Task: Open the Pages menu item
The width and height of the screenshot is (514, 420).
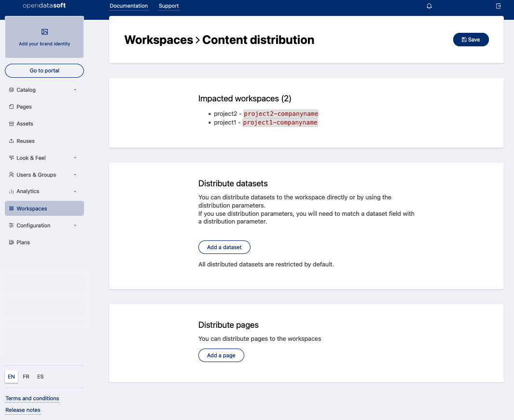Action: tap(24, 107)
